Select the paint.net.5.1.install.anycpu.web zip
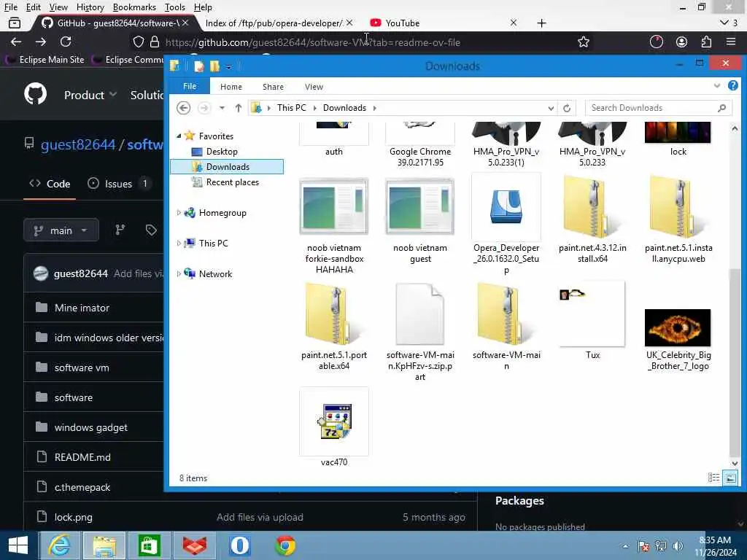The height and width of the screenshot is (560, 747). tap(678, 219)
